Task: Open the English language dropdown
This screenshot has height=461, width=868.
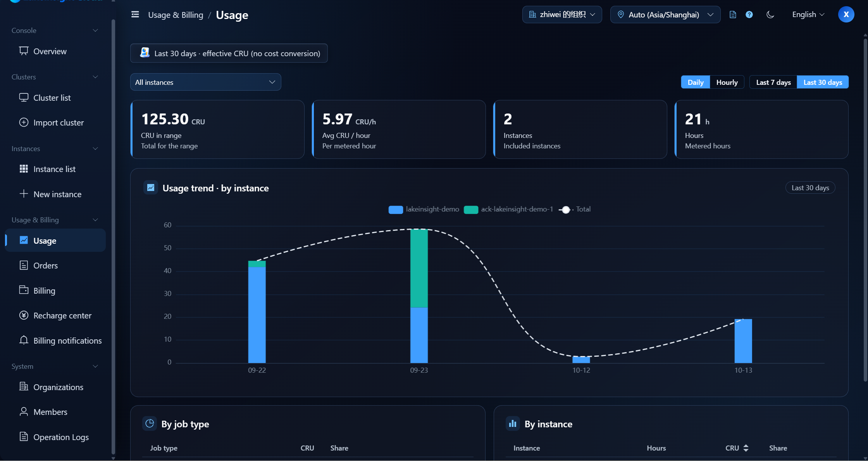Action: click(x=808, y=15)
